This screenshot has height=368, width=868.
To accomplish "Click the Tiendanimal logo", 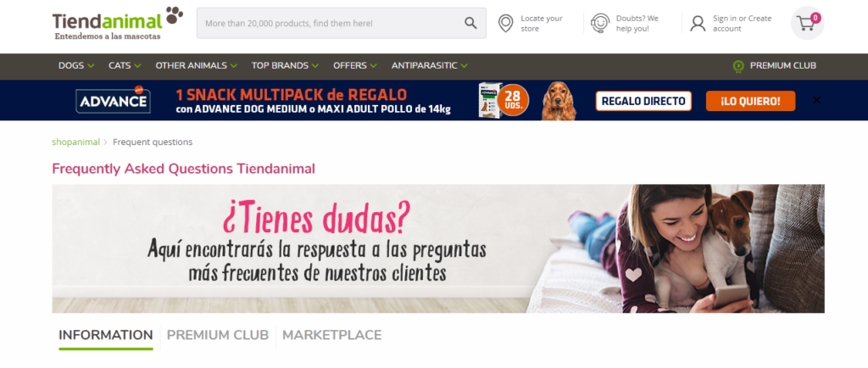I will pos(117,23).
